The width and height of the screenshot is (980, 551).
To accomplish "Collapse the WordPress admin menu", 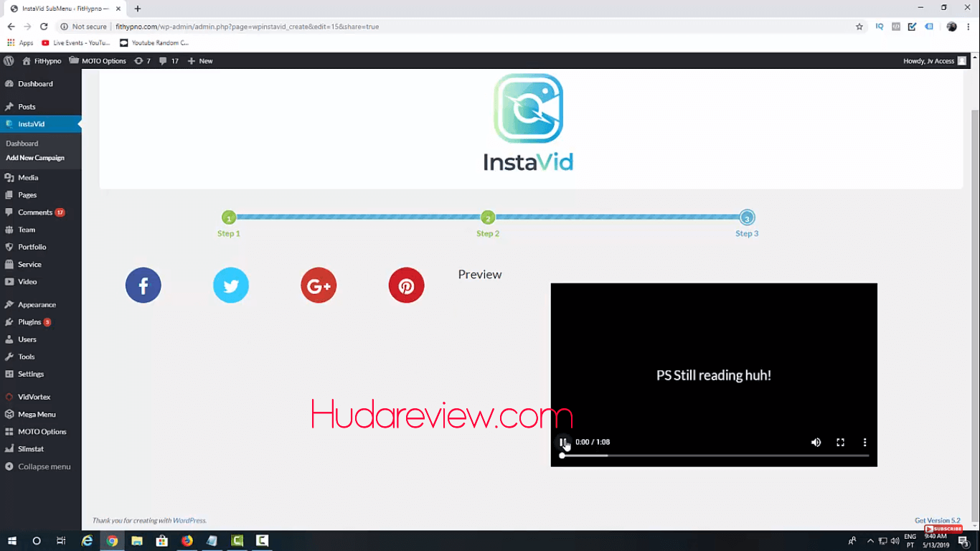I will tap(41, 466).
